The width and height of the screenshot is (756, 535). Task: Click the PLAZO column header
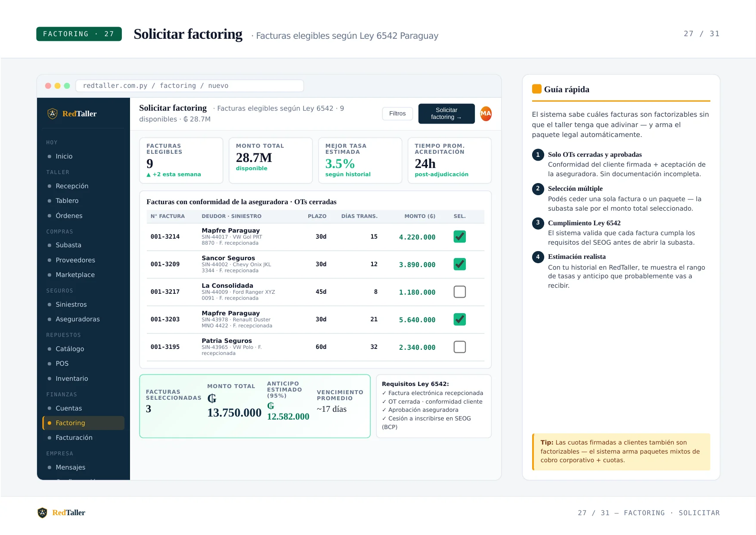[317, 216]
